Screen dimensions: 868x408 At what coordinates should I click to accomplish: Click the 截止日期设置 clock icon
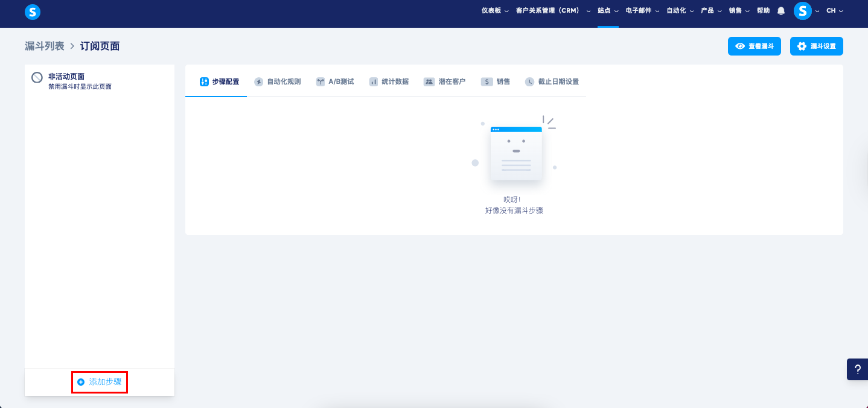tap(529, 81)
